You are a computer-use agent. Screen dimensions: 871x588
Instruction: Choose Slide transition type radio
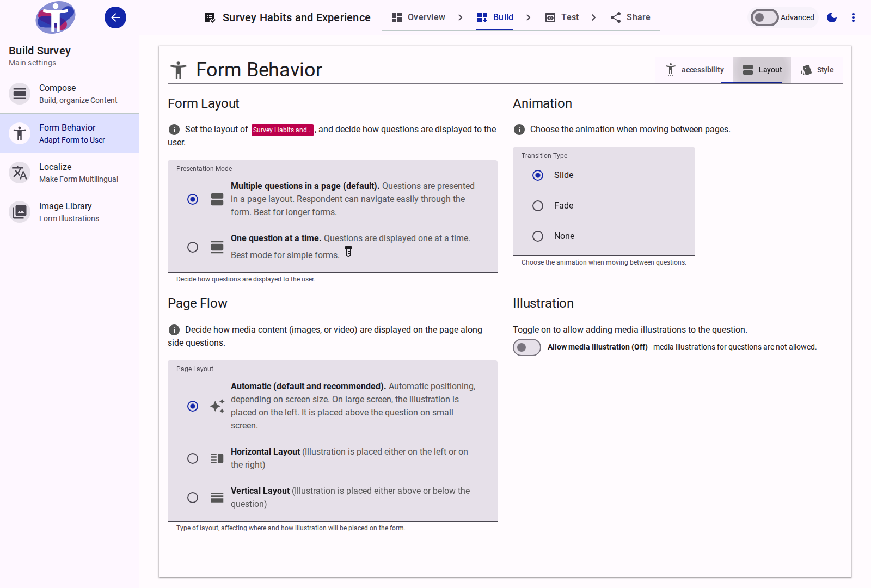(538, 175)
